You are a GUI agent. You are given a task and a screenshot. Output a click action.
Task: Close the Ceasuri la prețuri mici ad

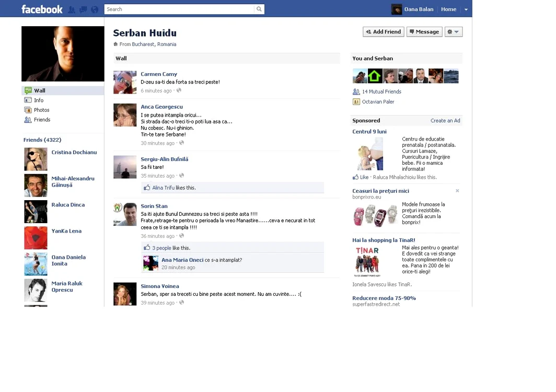point(457,191)
